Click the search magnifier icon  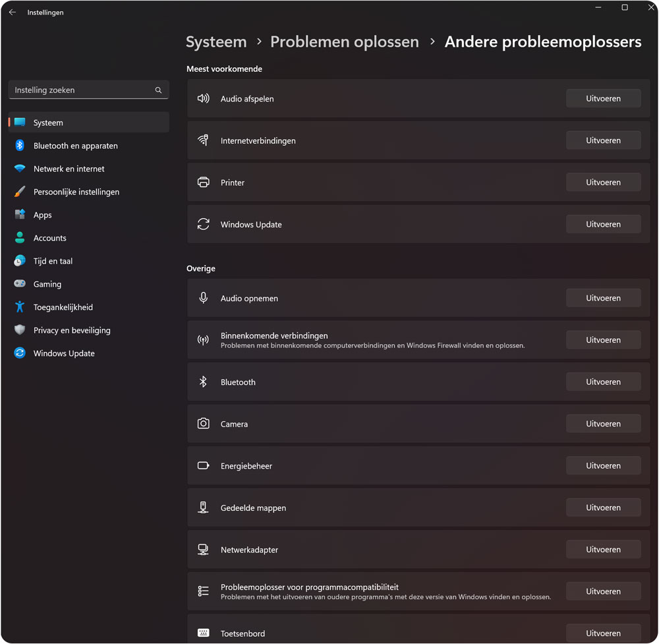[x=158, y=90]
